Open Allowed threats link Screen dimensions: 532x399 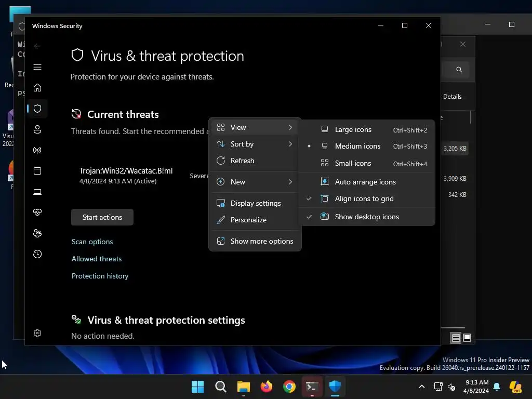pos(97,259)
